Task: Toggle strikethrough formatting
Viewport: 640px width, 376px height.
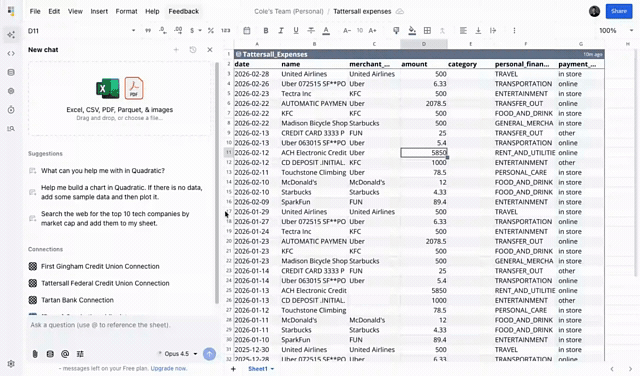Action: [x=311, y=31]
